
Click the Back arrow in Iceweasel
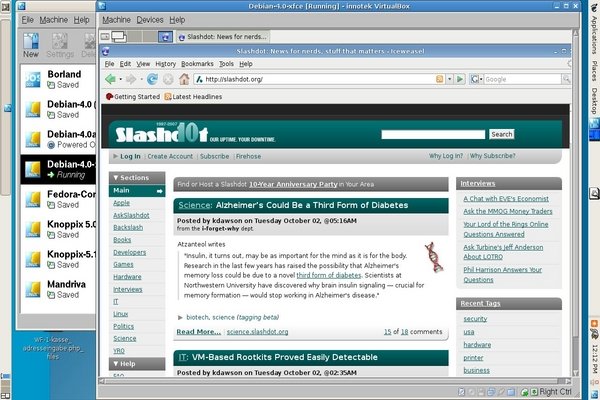pyautogui.click(x=111, y=79)
